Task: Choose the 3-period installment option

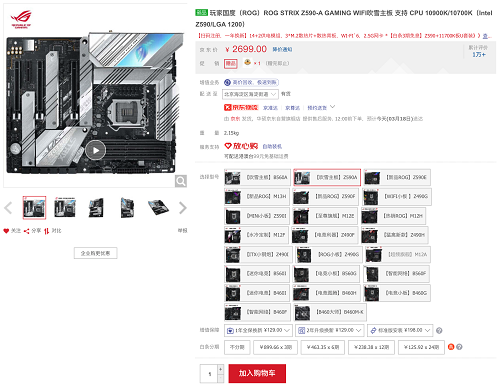Action: pyautogui.click(x=275, y=347)
